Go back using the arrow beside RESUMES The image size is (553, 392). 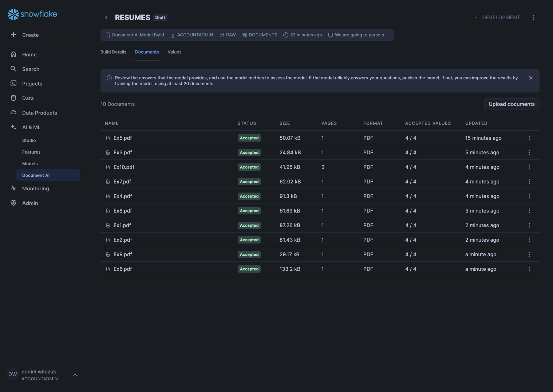coord(106,17)
